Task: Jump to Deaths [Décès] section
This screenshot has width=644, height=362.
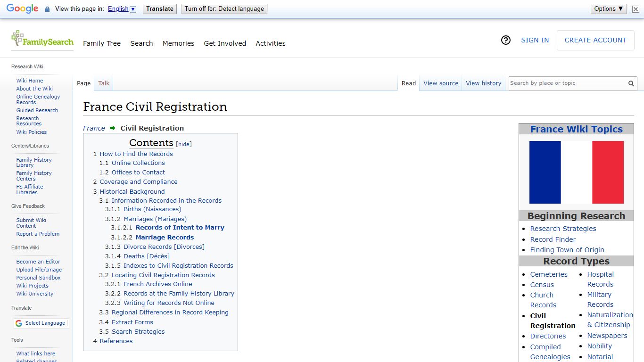Action: point(147,256)
